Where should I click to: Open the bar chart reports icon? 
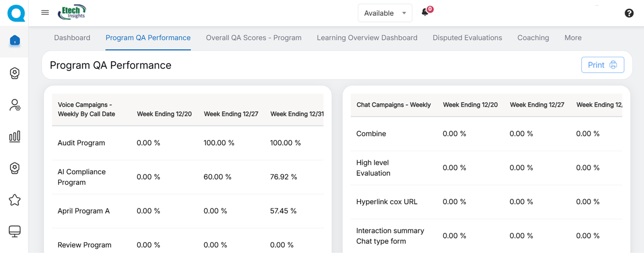click(x=15, y=136)
